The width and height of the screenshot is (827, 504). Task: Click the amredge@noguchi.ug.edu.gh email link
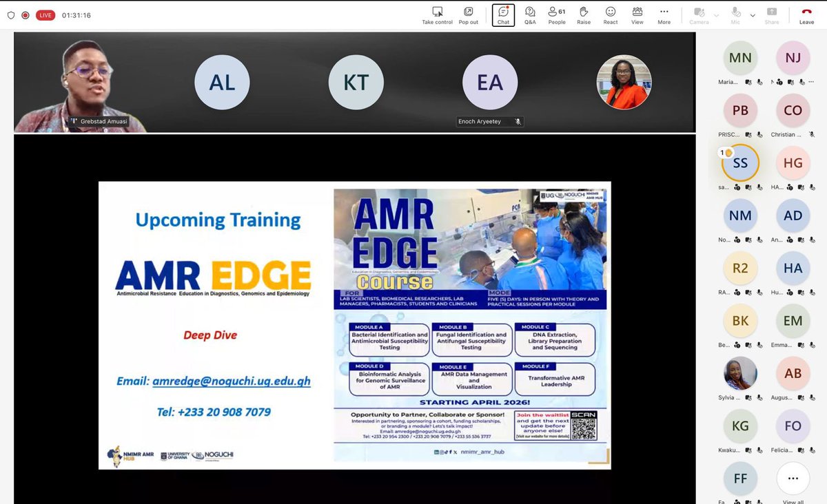click(x=232, y=381)
